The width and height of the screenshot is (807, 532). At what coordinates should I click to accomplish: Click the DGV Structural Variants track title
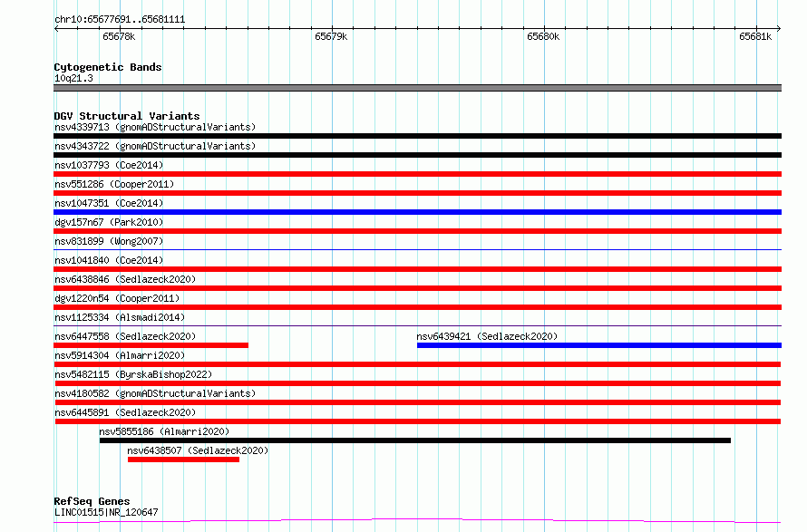tap(127, 116)
